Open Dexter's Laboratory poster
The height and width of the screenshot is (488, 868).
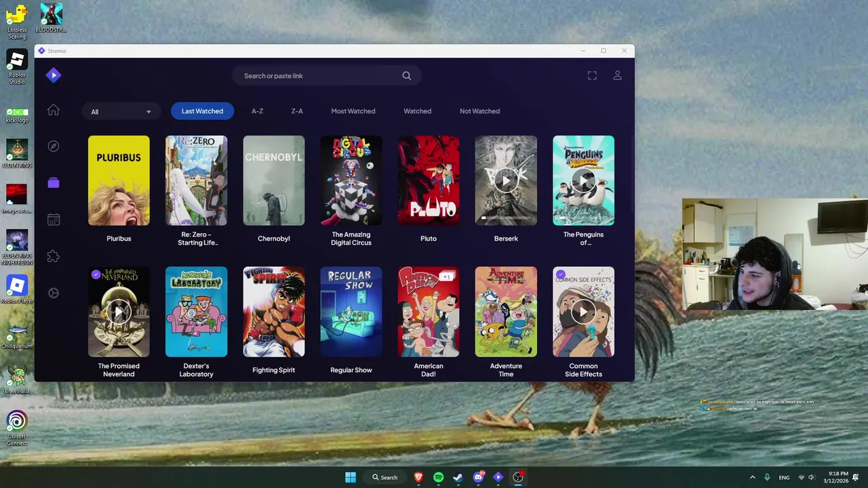tap(196, 312)
